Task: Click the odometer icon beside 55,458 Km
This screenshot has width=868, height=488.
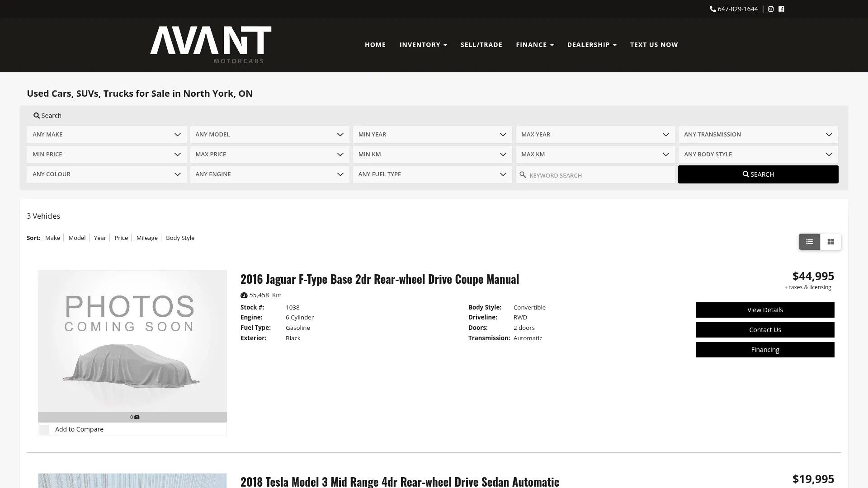Action: pyautogui.click(x=244, y=295)
